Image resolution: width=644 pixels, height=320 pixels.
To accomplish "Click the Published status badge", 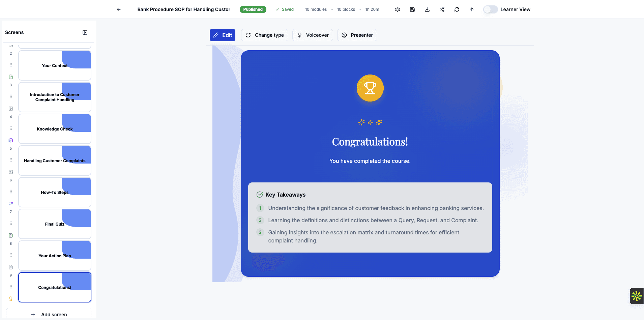I will [x=253, y=9].
